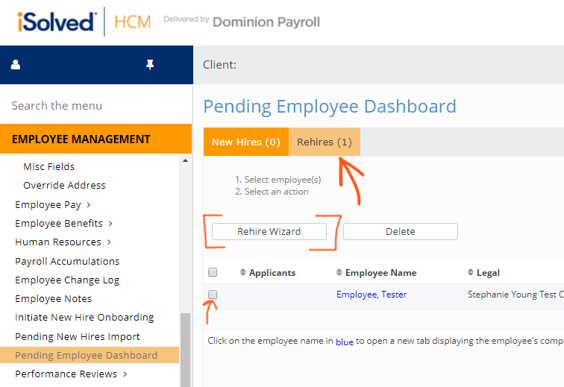This screenshot has height=387, width=564.
Task: Sort by Legal column arrows icon
Action: pyautogui.click(x=470, y=272)
